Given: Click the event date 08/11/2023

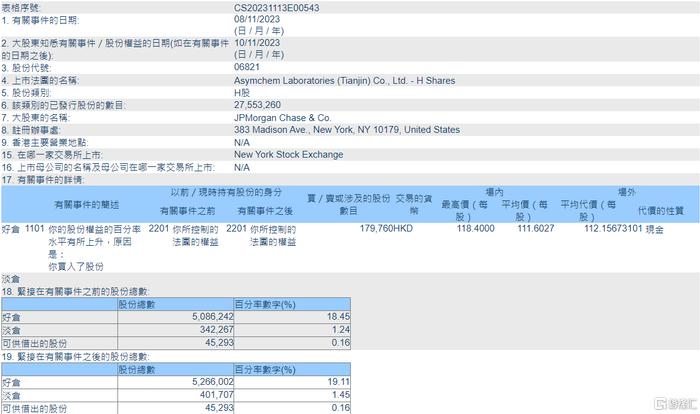Looking at the screenshot, I should [x=257, y=19].
